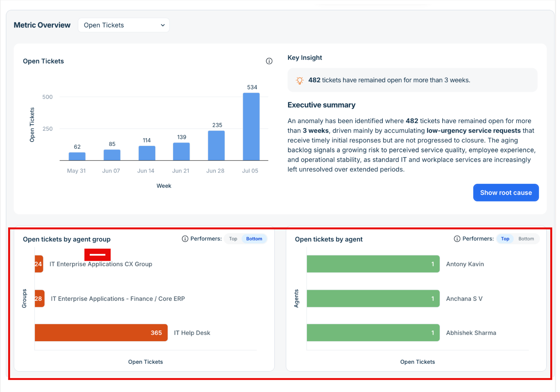Click the Finance / Core ERP 28 bar
The image size is (560, 392).
pyautogui.click(x=40, y=299)
